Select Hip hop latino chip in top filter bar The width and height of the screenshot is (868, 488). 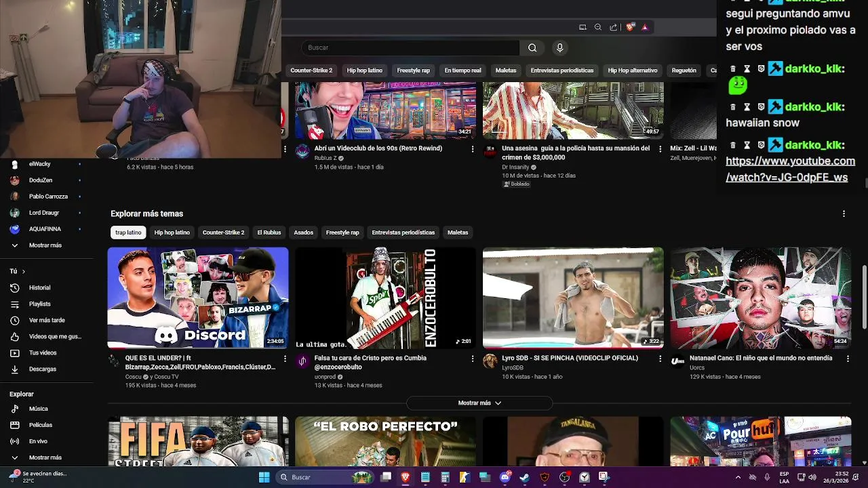[365, 70]
